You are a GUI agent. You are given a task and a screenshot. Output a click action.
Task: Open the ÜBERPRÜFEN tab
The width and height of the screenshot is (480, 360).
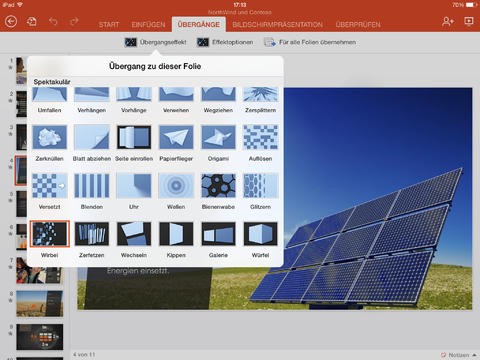(358, 25)
